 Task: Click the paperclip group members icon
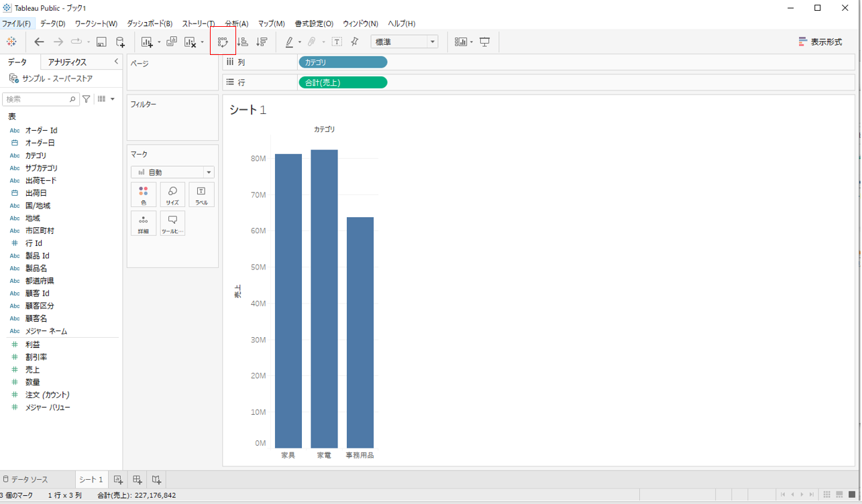click(312, 42)
